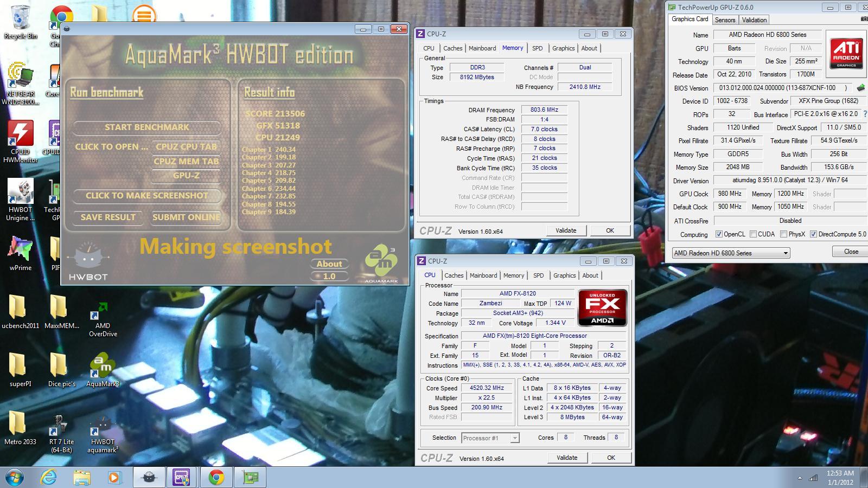Screen dimensions: 868x488
Task: Show hidden system tray icons
Action: click(x=800, y=478)
